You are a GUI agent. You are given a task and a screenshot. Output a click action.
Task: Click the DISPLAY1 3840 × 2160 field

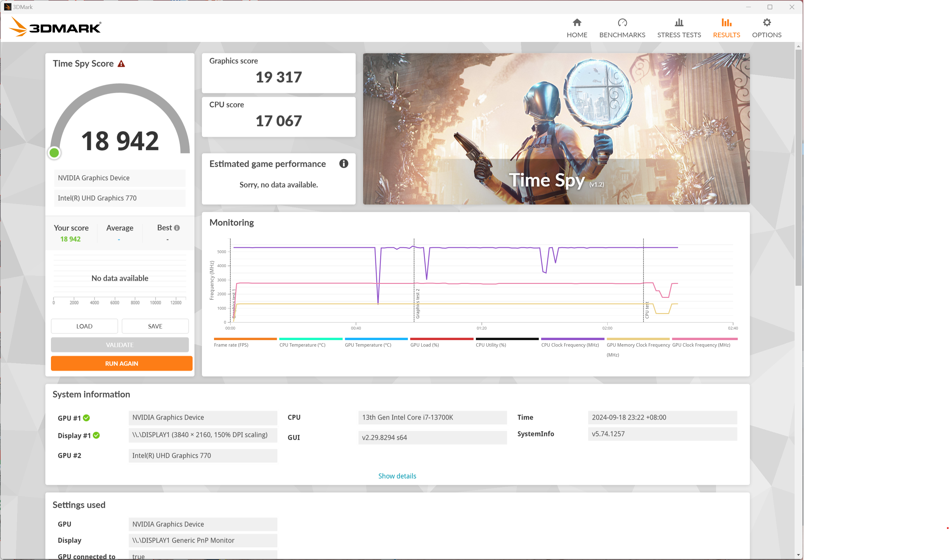pos(203,435)
